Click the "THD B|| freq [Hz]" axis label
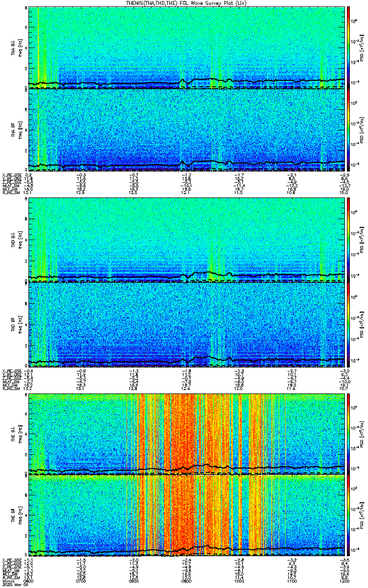This screenshot has width=368, height=588. (x=16, y=324)
